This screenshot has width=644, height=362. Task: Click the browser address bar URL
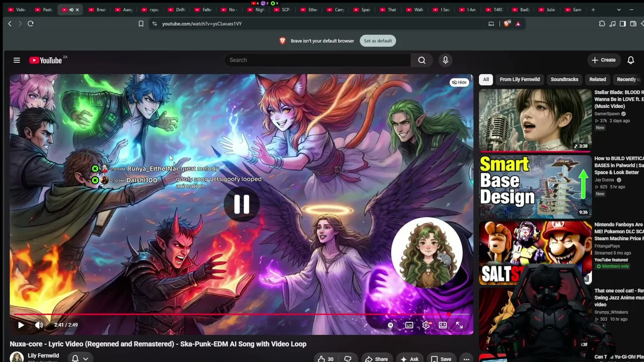click(x=202, y=24)
